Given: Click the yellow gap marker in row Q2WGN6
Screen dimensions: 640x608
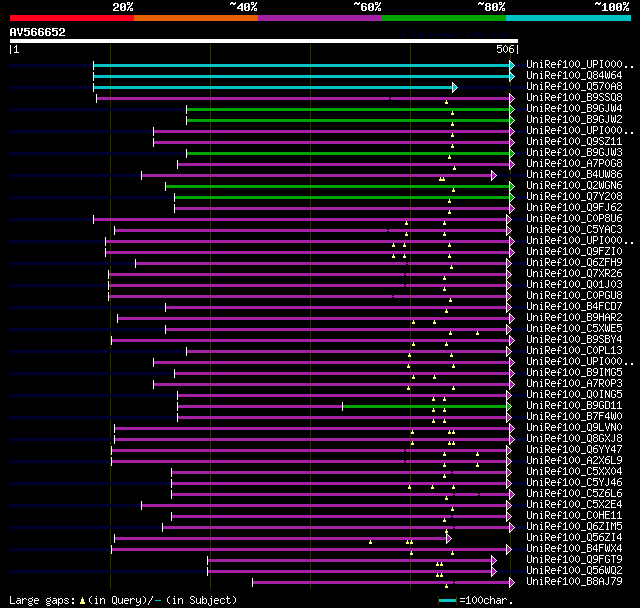Looking at the screenshot, I should (x=453, y=190).
